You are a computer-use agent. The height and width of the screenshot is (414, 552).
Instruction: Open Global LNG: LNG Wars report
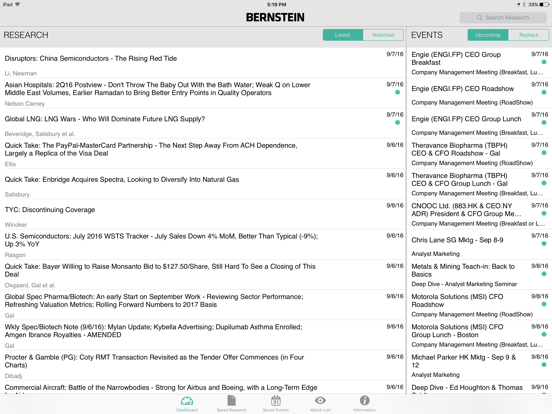point(202,124)
